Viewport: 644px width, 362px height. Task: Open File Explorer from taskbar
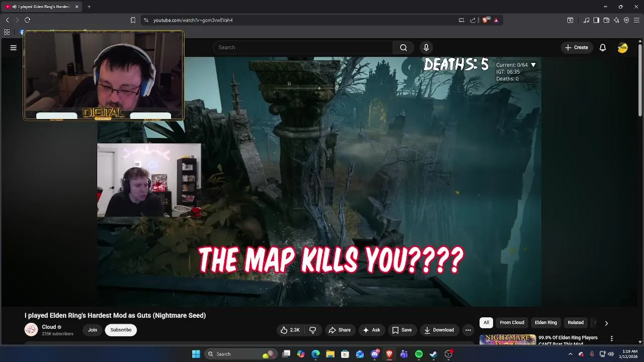330,354
